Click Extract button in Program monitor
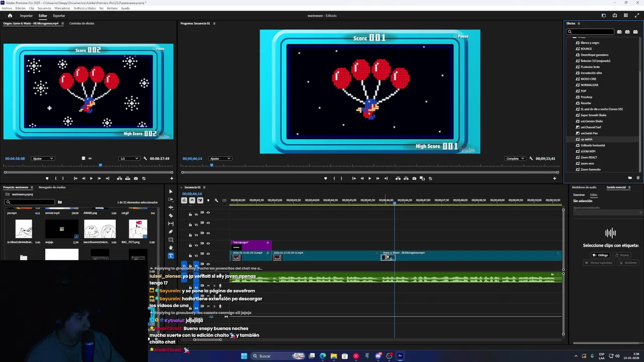 coord(406,178)
